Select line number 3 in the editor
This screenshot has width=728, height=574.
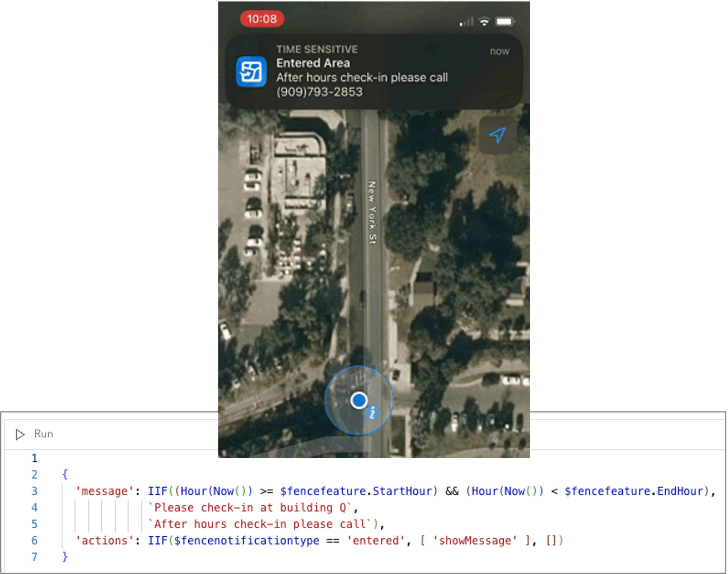tap(35, 491)
